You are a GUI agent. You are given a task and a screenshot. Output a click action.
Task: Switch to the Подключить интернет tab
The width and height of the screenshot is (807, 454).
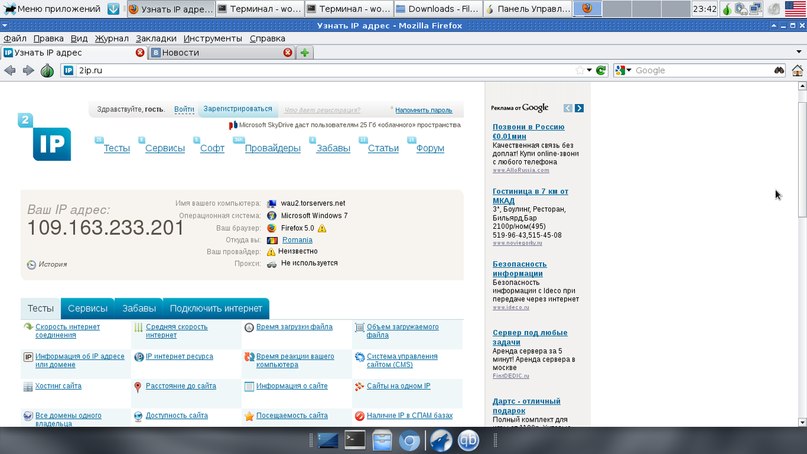point(216,309)
